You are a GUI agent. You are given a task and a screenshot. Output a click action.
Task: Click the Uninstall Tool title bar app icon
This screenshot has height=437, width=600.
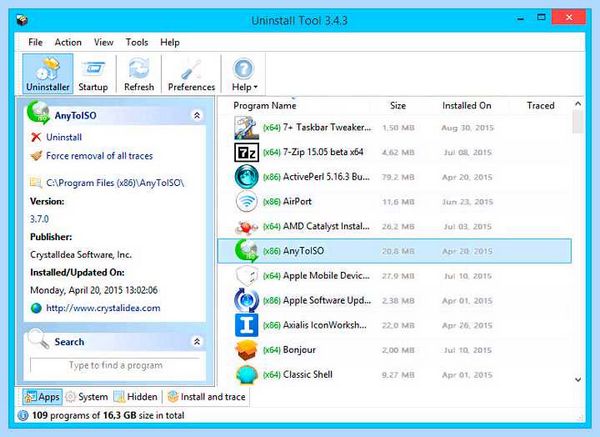coord(22,20)
